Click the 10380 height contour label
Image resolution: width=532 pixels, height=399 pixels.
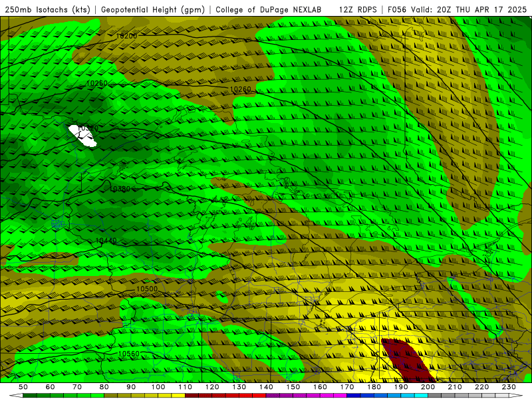click(x=120, y=189)
